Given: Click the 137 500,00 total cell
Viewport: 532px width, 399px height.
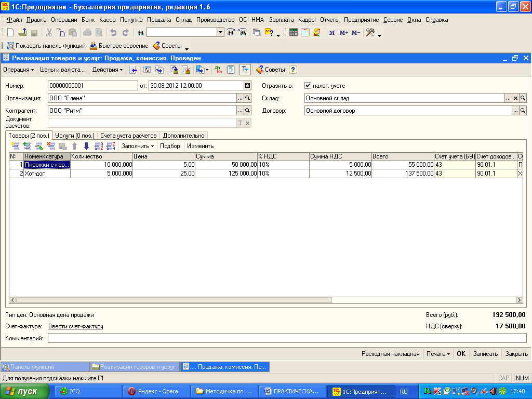Looking at the screenshot, I should click(x=403, y=174).
